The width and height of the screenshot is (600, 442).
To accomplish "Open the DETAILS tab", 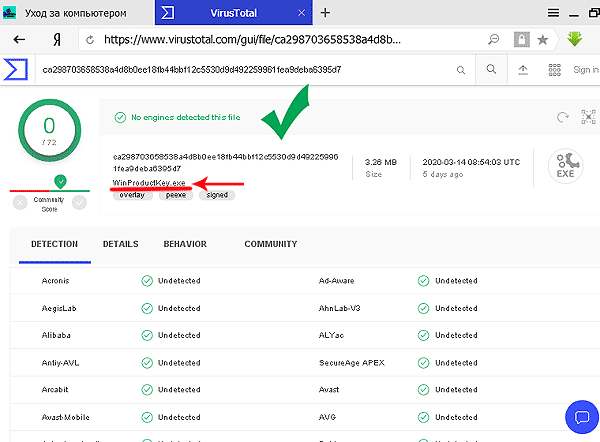I will tap(121, 244).
